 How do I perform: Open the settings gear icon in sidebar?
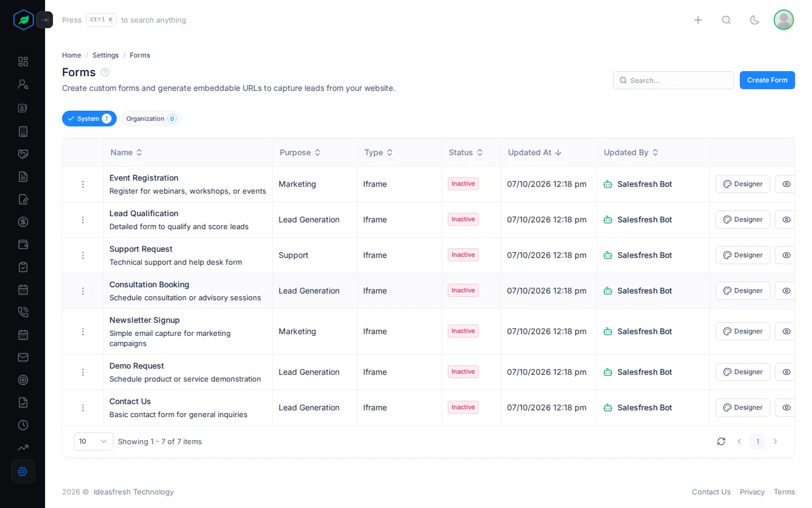click(x=23, y=471)
